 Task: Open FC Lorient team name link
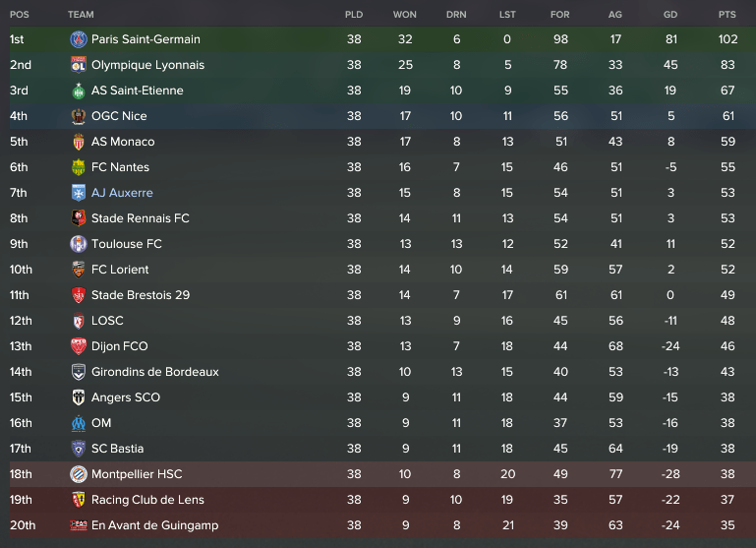tap(120, 270)
